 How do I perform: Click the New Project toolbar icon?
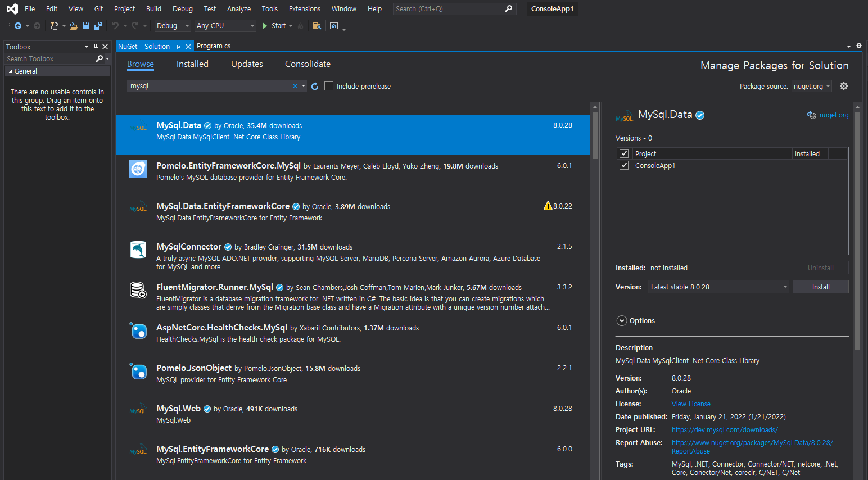(x=54, y=26)
